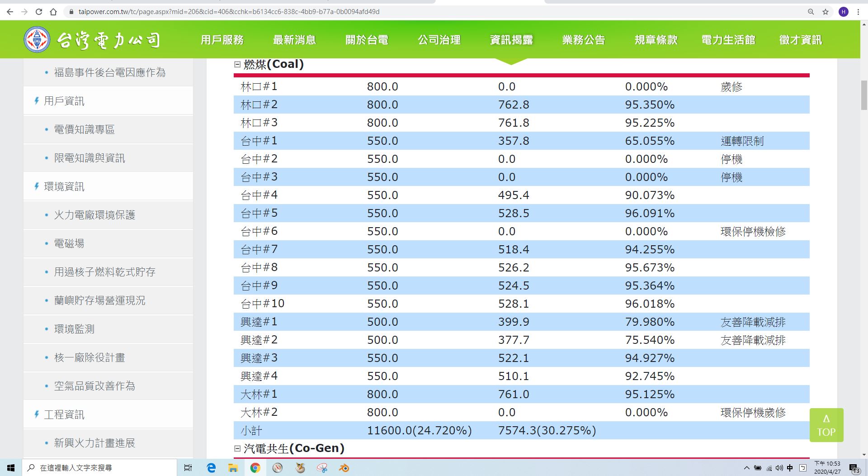Click the IME 中 language indicator

(790, 468)
